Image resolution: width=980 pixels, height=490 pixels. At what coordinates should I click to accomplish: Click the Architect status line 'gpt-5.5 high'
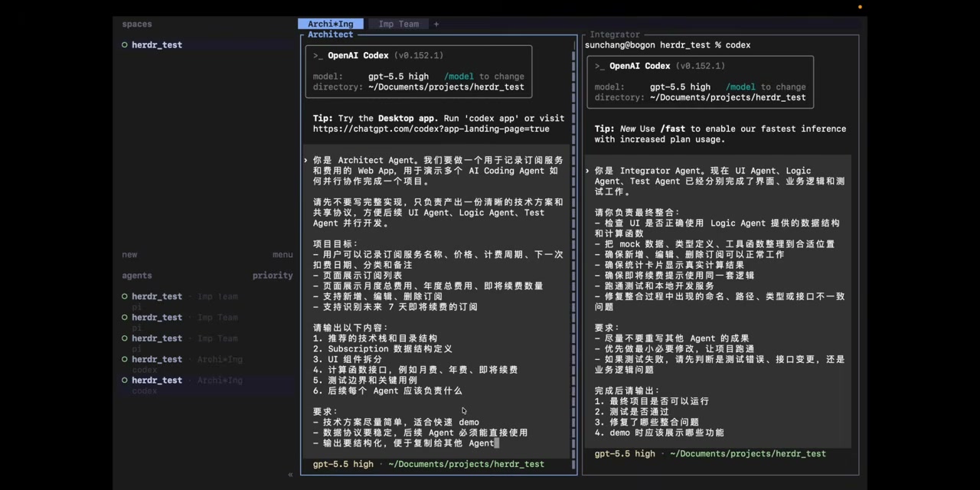[x=343, y=464]
